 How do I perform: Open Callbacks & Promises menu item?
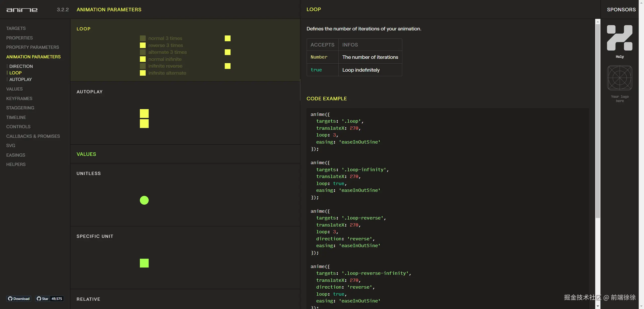coord(33,136)
